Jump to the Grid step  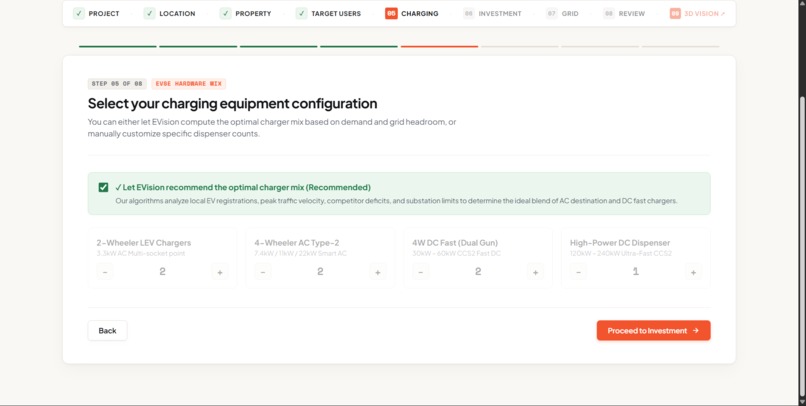pyautogui.click(x=562, y=13)
